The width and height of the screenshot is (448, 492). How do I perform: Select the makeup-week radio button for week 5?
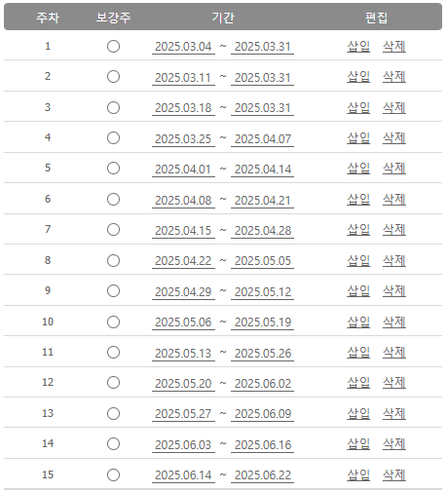coord(113,169)
